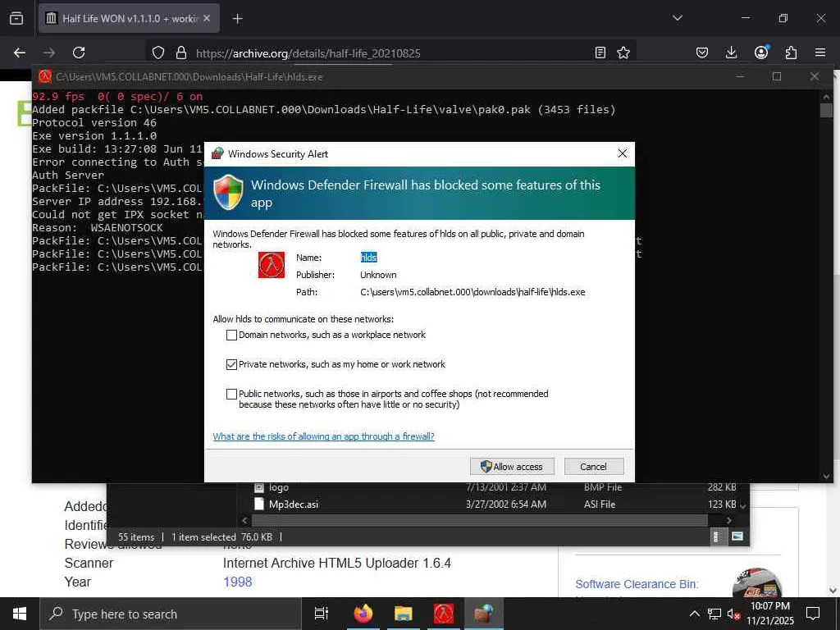The width and height of the screenshot is (840, 630).
Task: Uncheck Private networks checkbox
Action: coord(231,364)
